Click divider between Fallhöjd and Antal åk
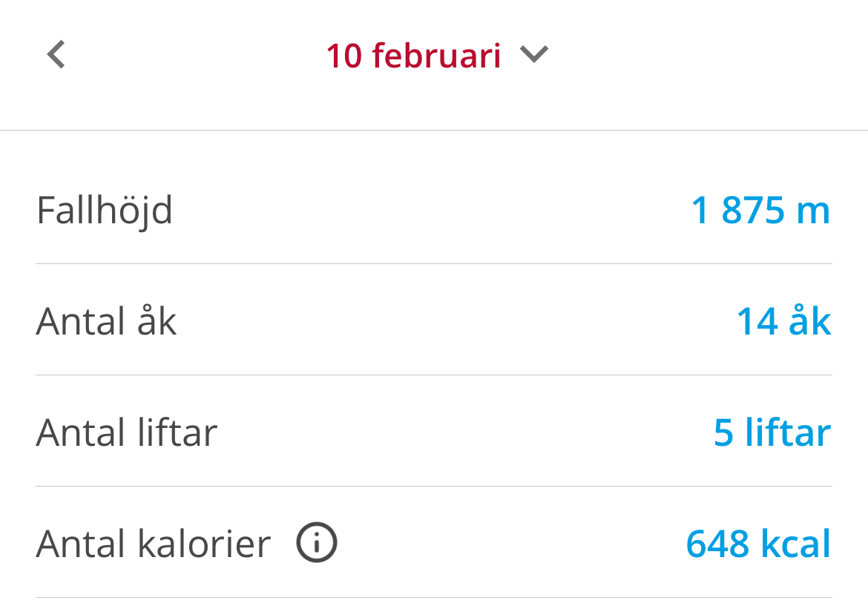Image resolution: width=868 pixels, height=612 pixels. pos(434,264)
